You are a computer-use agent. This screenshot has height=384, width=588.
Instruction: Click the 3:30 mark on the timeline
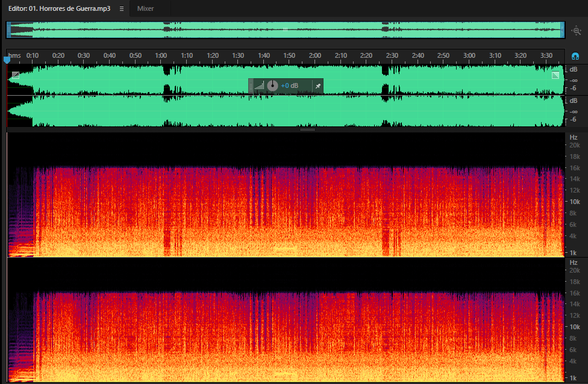(x=546, y=55)
